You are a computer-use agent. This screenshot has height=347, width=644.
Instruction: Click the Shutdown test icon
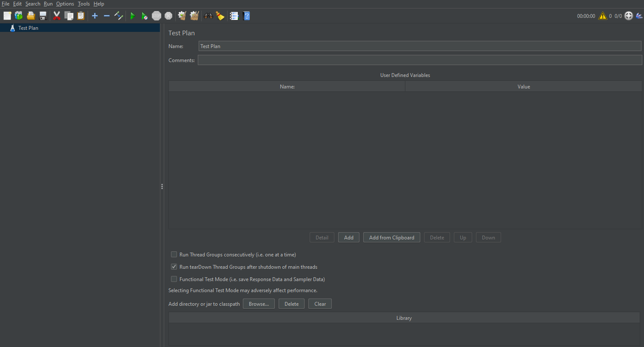coord(168,16)
